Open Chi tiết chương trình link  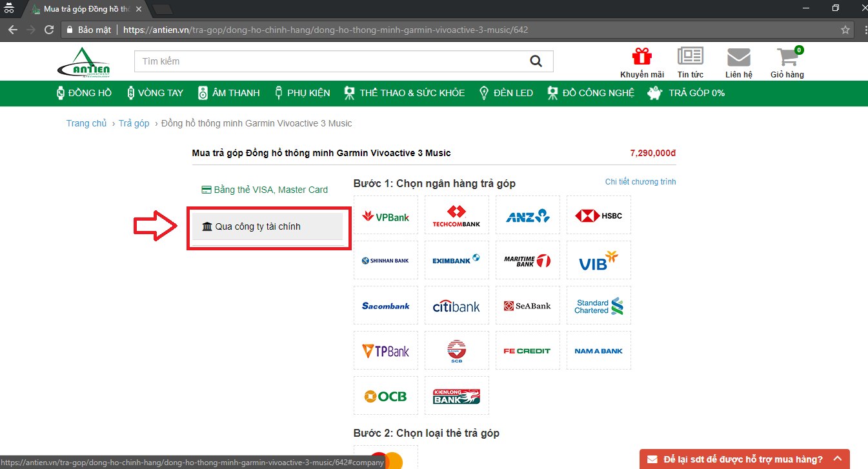[x=640, y=182]
